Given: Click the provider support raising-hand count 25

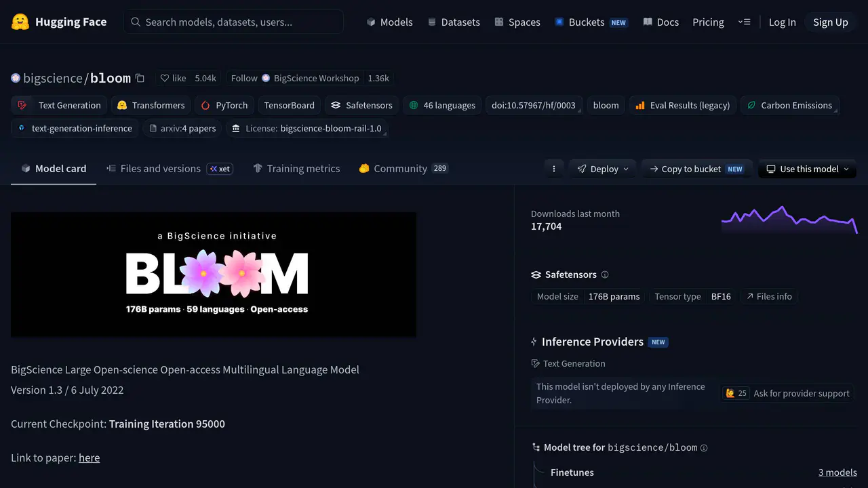Looking at the screenshot, I should (736, 393).
